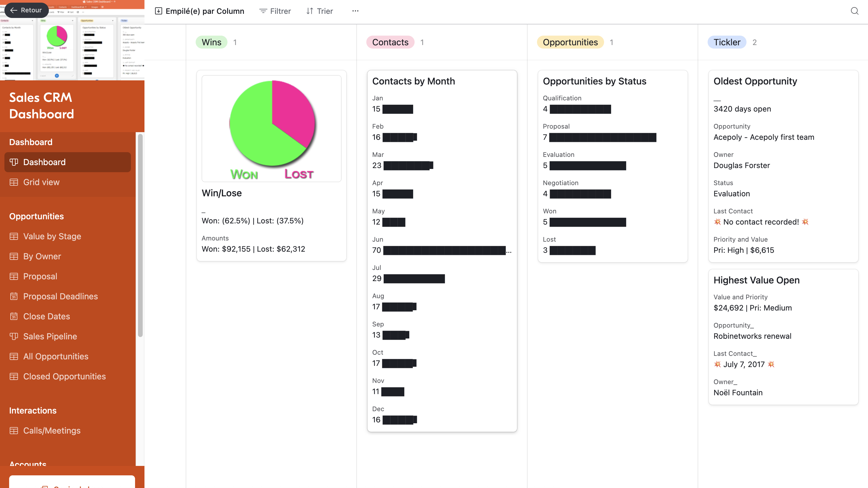Click the Retour button
868x488 pixels.
[26, 10]
